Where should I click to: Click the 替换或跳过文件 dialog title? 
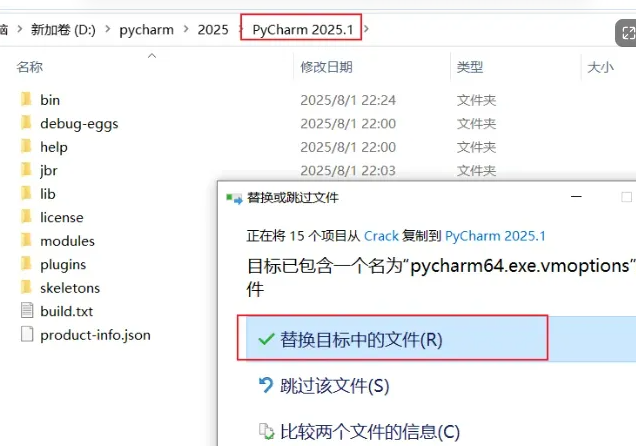(292, 198)
